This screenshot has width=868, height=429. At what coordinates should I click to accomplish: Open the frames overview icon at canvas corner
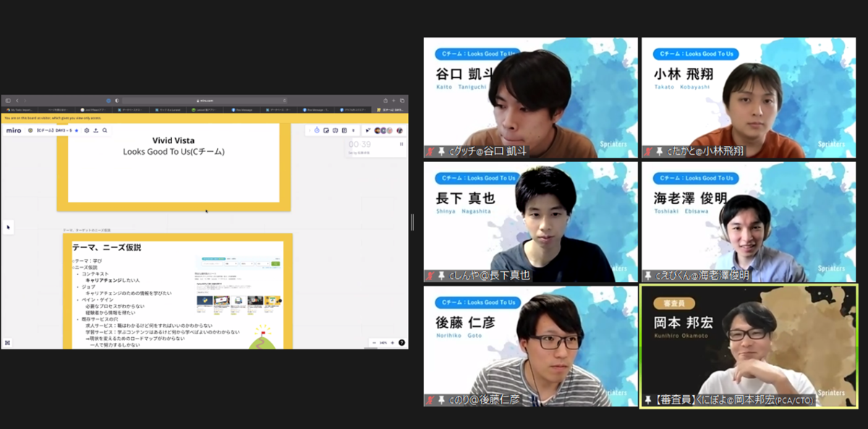pos(8,342)
